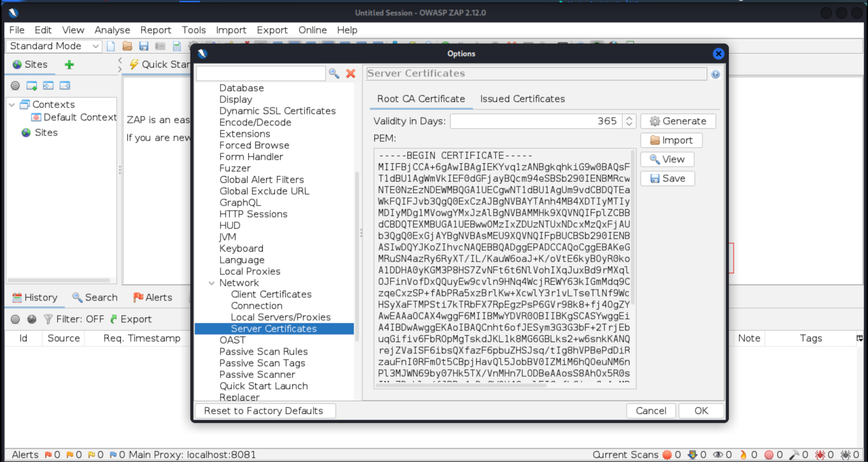Screen dimensions: 868x462
Task: Click the Req. Timestamp column header
Action: tap(142, 338)
